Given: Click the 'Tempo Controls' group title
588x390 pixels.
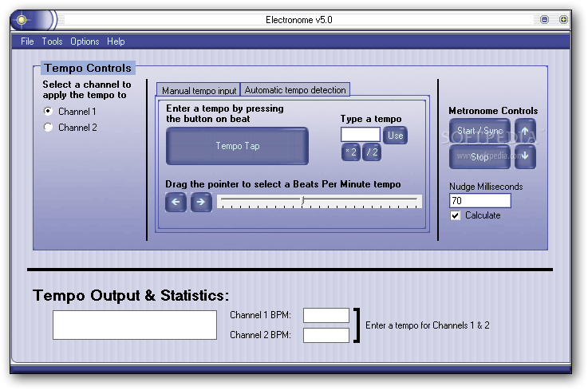Looking at the screenshot, I should [x=88, y=68].
